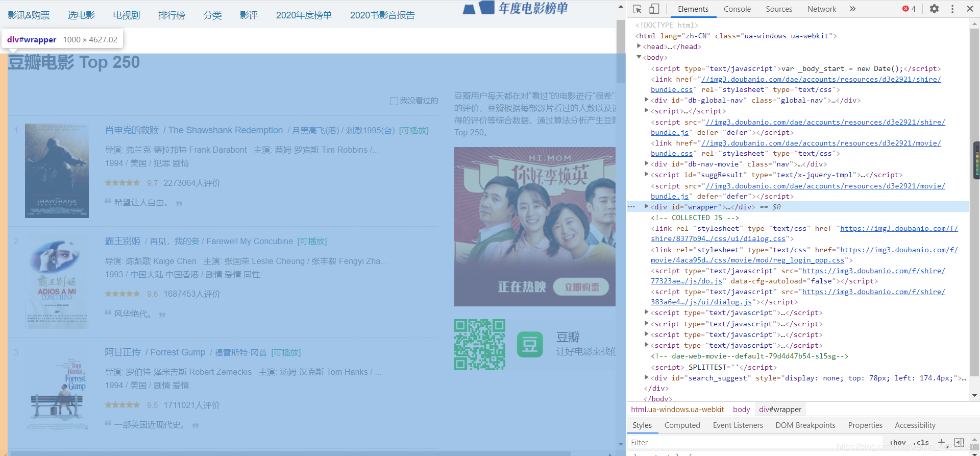Open the 霸王别姬 movie title link
Screen dimensions: 980x456
click(122, 241)
